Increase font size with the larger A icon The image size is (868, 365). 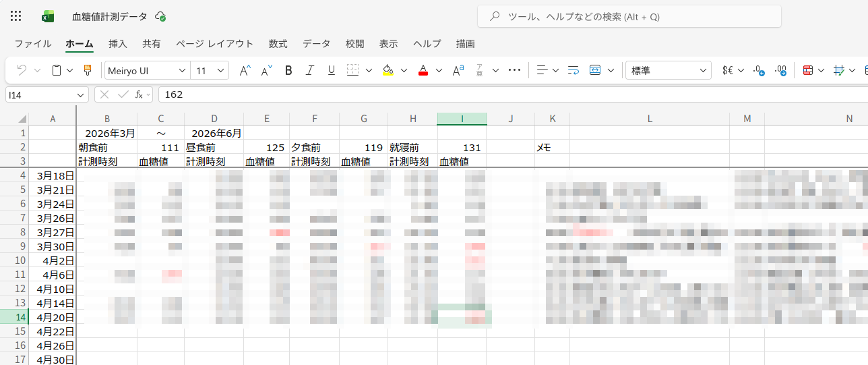[245, 70]
